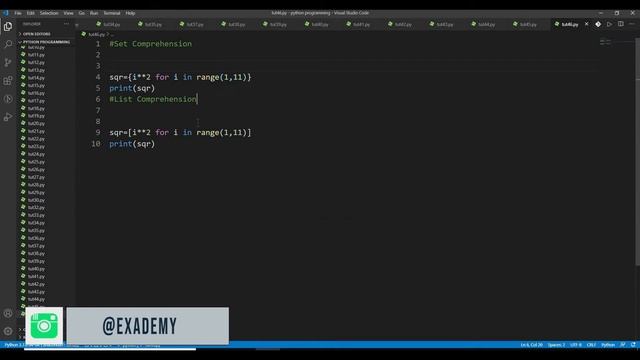The width and height of the screenshot is (640, 360).
Task: Click '#List Comprehension' comment on line 6
Action: click(x=153, y=99)
